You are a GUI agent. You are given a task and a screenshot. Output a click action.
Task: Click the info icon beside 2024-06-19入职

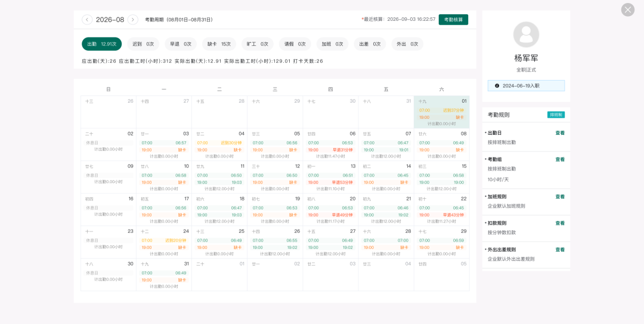pyautogui.click(x=497, y=86)
